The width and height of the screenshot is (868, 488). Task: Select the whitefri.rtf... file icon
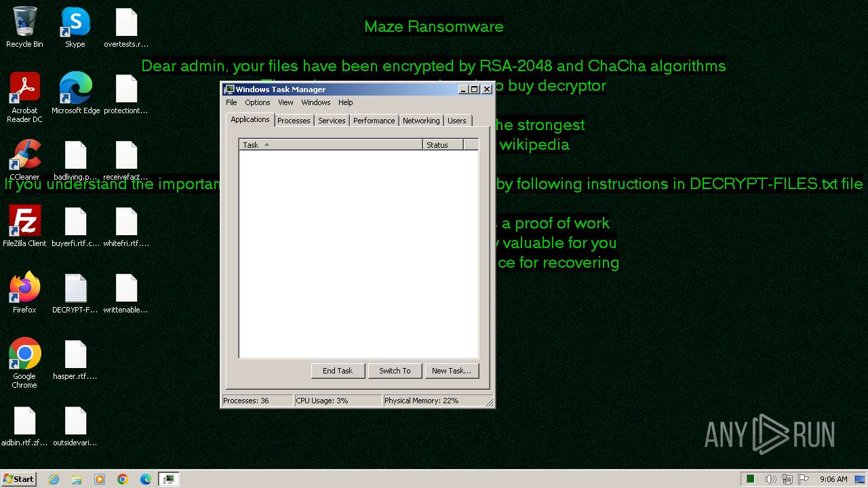[126, 227]
